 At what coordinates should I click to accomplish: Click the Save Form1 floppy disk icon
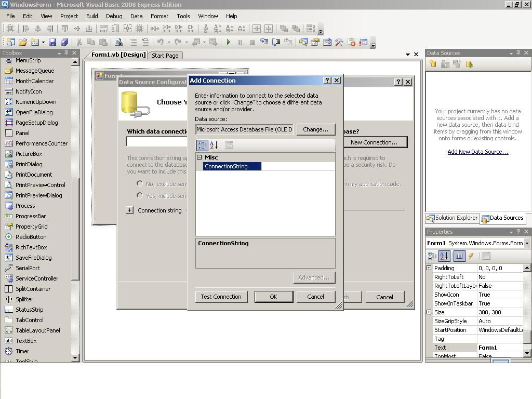pos(52,42)
